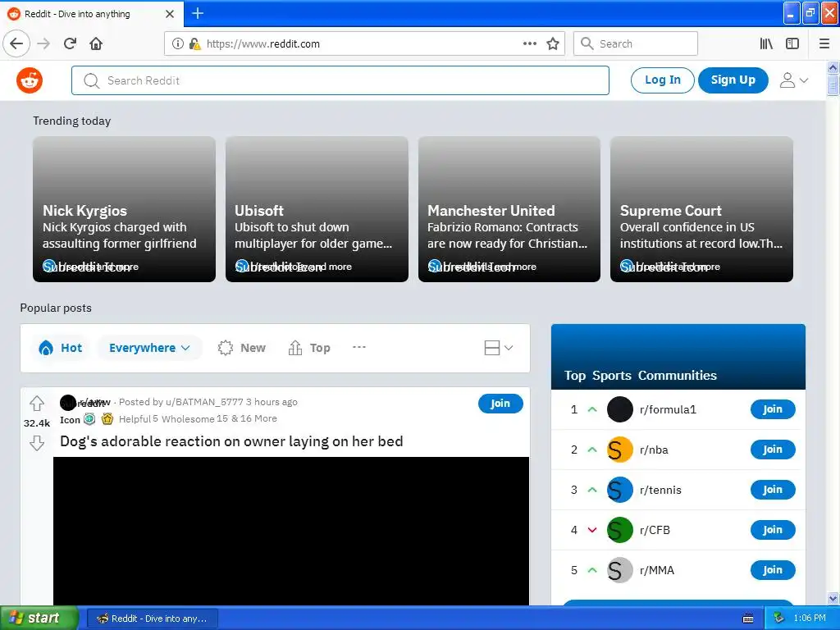
Task: Downvote the dog reaction post
Action: point(37,443)
